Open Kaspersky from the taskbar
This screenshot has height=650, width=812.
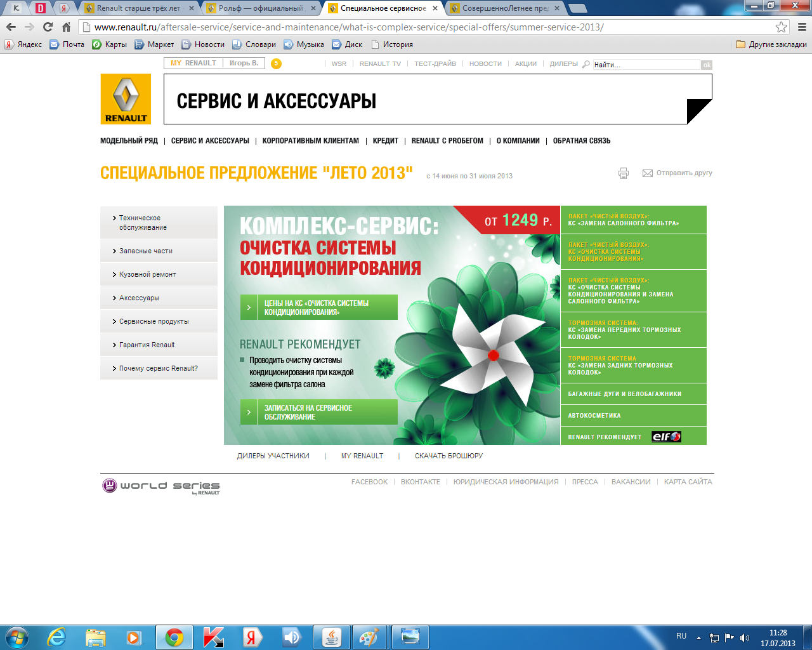[x=213, y=637]
